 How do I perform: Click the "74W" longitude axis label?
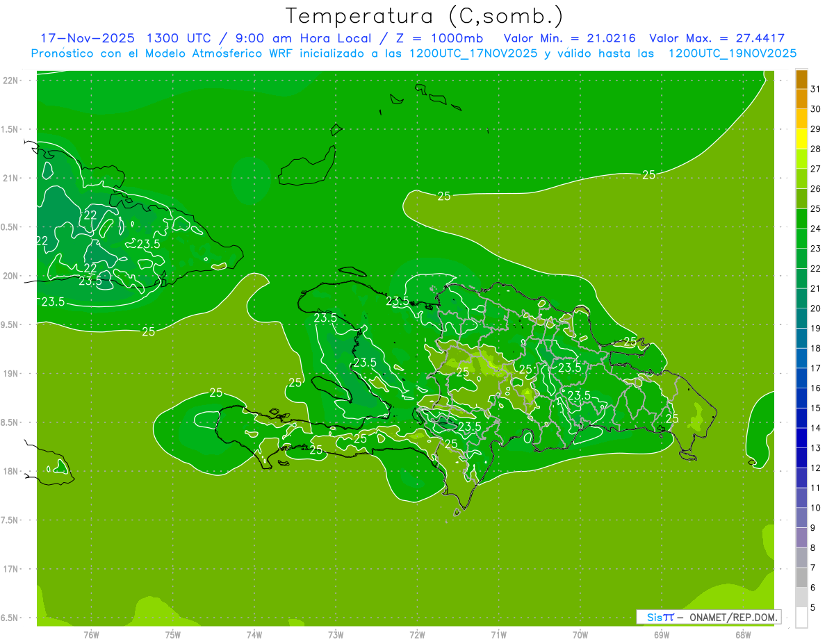[254, 635]
